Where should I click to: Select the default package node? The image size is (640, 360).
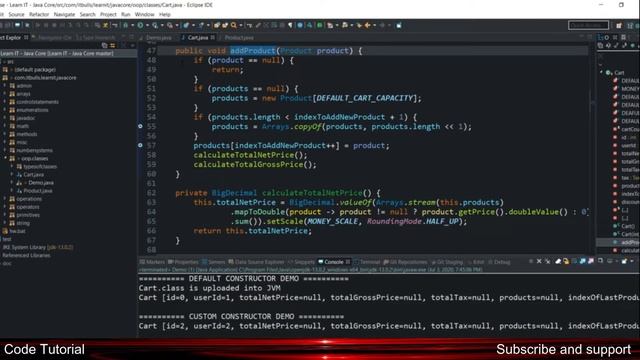(x=35, y=70)
